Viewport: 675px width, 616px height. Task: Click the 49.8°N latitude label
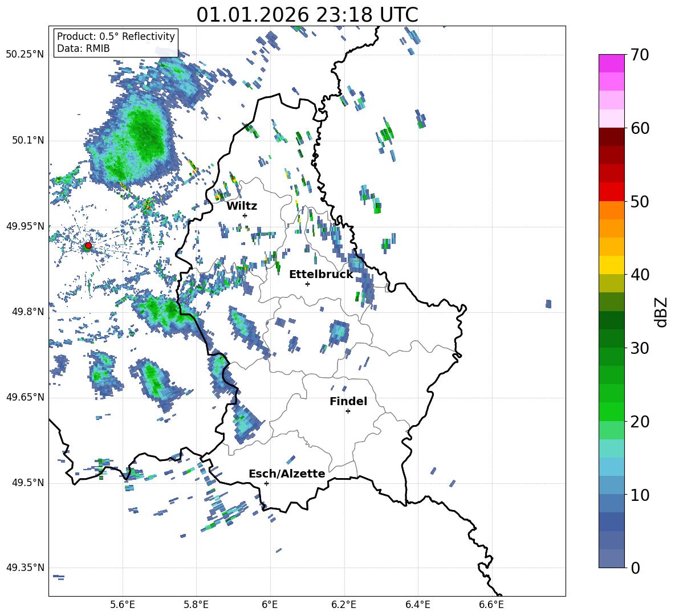pyautogui.click(x=28, y=312)
